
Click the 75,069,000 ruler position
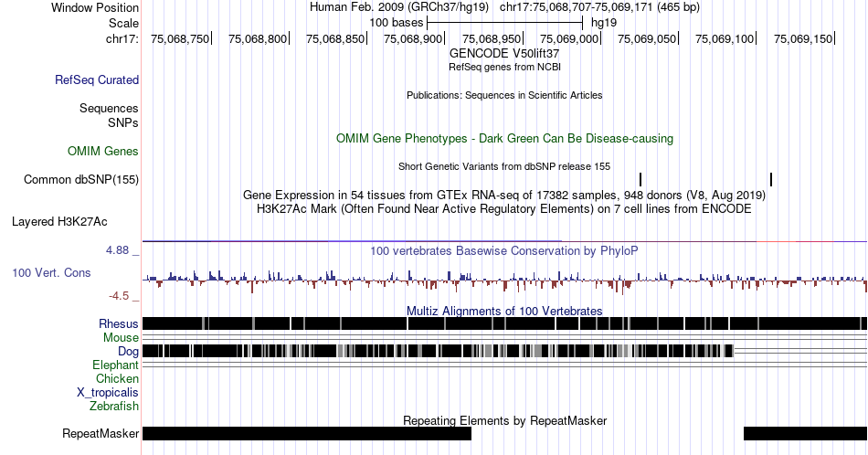pyautogui.click(x=569, y=38)
